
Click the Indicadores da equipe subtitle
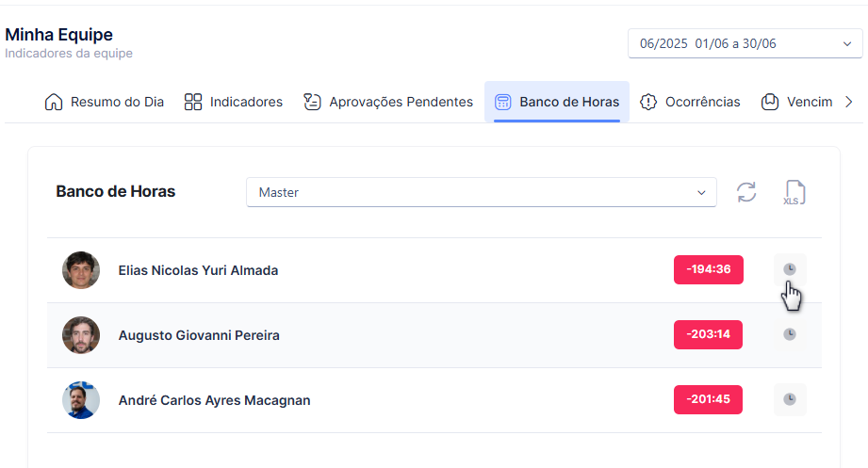tap(69, 53)
